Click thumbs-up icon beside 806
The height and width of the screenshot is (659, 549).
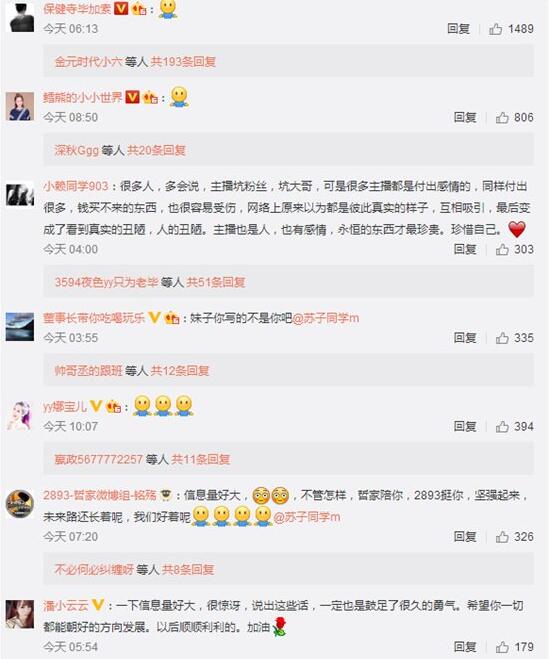tap(502, 118)
